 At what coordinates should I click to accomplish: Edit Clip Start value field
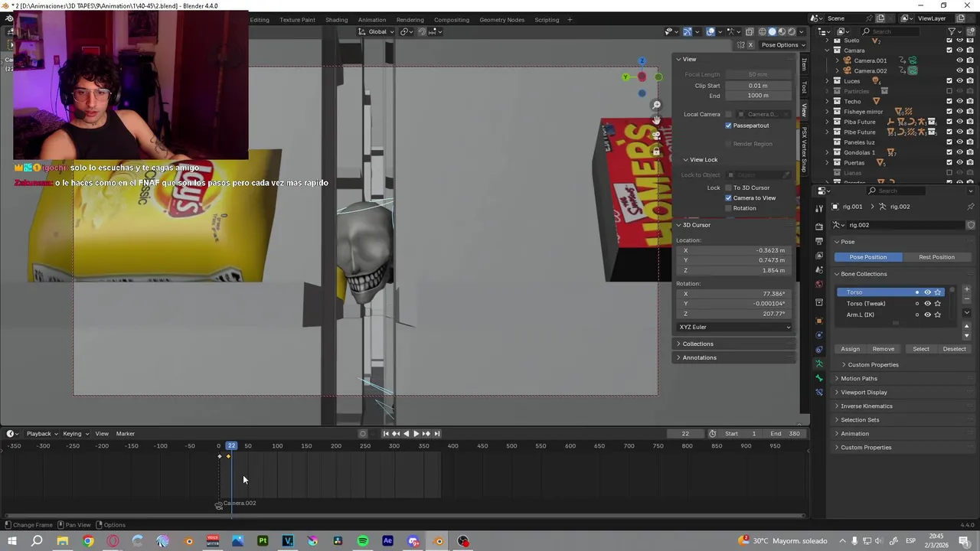(758, 86)
